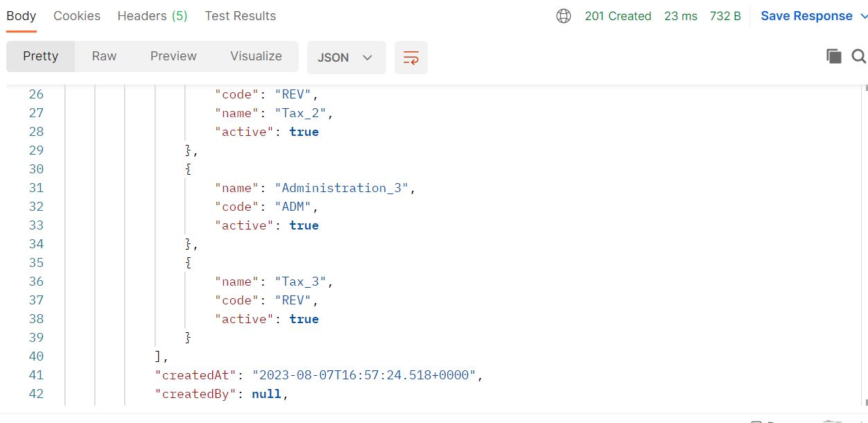Viewport: 868px width, 423px height.
Task: Switch to the Cookies tab
Action: tap(76, 15)
